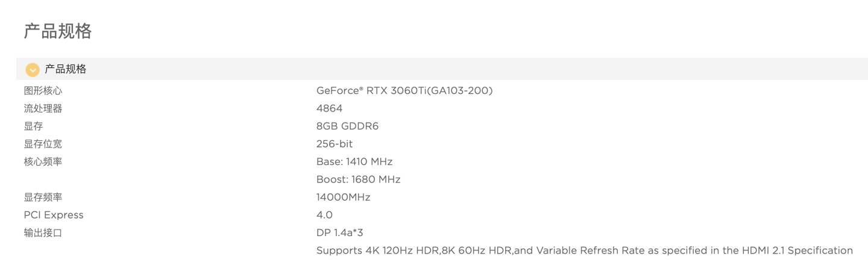Click the 256-bit value text
The height and width of the screenshot is (262, 868).
(x=335, y=144)
